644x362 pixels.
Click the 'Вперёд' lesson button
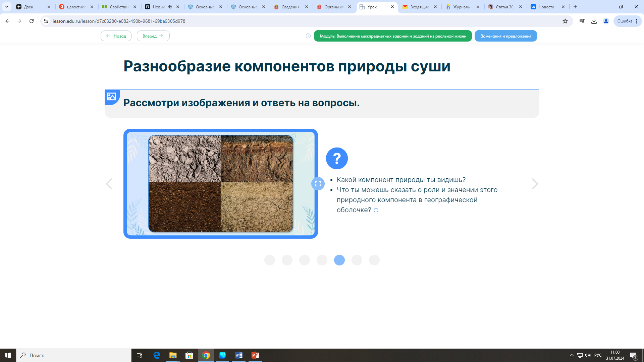153,36
